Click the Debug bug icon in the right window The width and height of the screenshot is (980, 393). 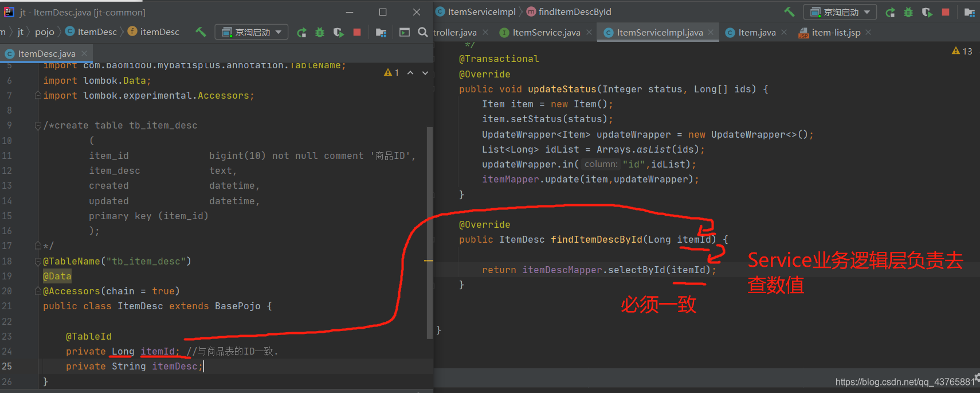point(908,12)
